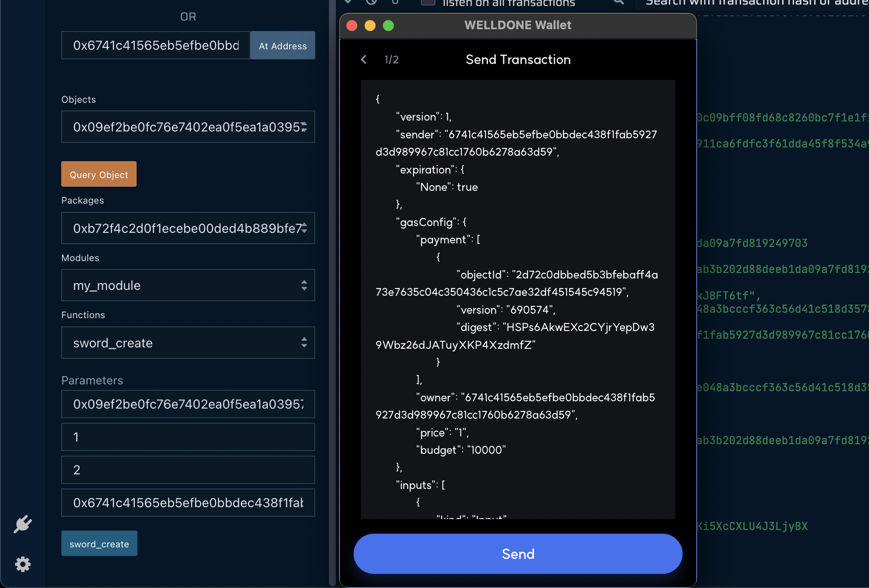Minimize WELLDONE Wallet with the yellow button
The width and height of the screenshot is (869, 588).
click(x=370, y=26)
